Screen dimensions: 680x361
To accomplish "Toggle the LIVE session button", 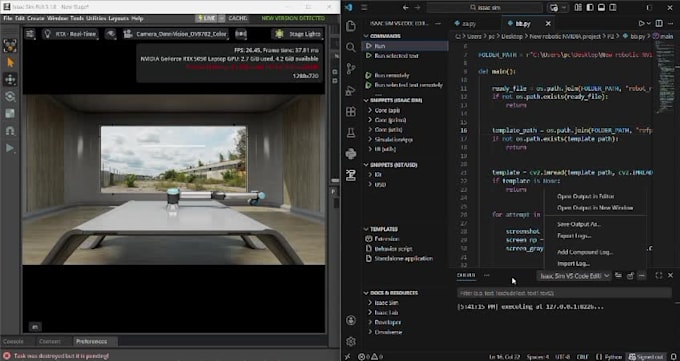I will [x=206, y=18].
